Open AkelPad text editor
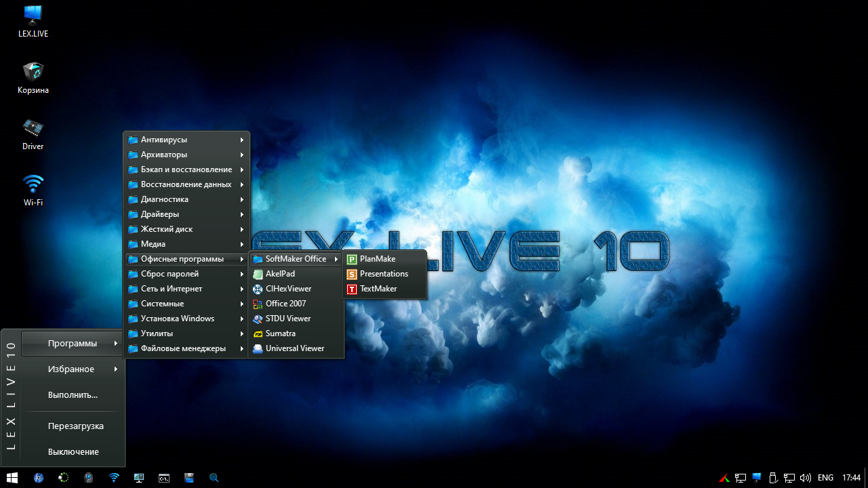Image resolution: width=868 pixels, height=488 pixels. tap(279, 274)
